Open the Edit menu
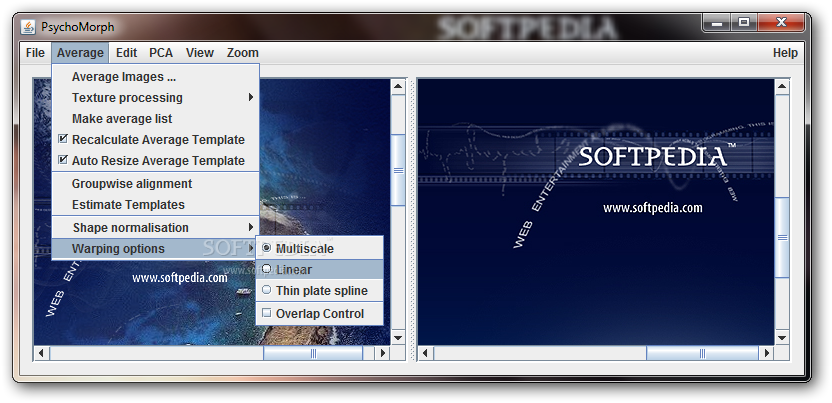 click(126, 53)
